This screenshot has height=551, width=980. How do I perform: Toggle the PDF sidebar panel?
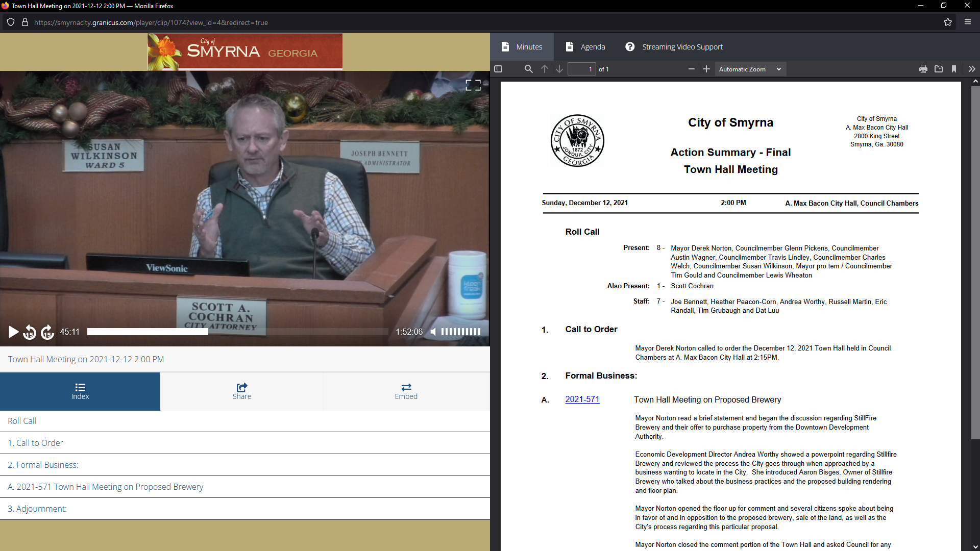click(x=499, y=69)
